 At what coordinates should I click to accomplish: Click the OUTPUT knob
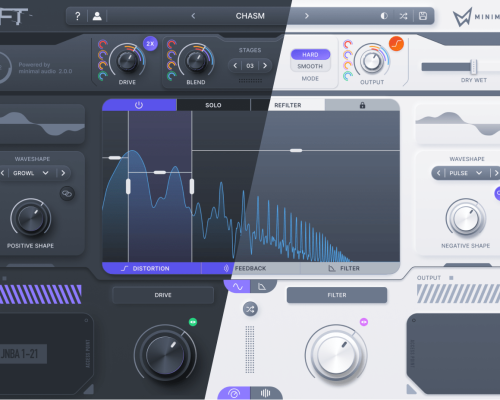point(372,62)
